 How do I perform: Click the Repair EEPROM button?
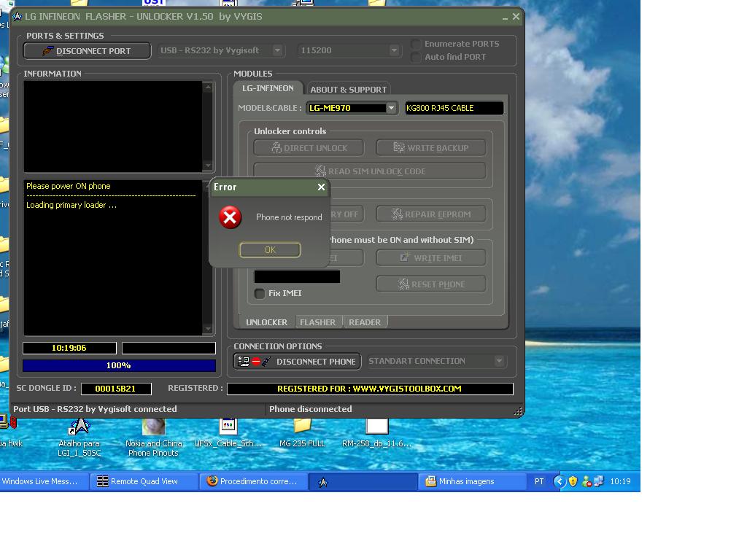[x=431, y=214]
